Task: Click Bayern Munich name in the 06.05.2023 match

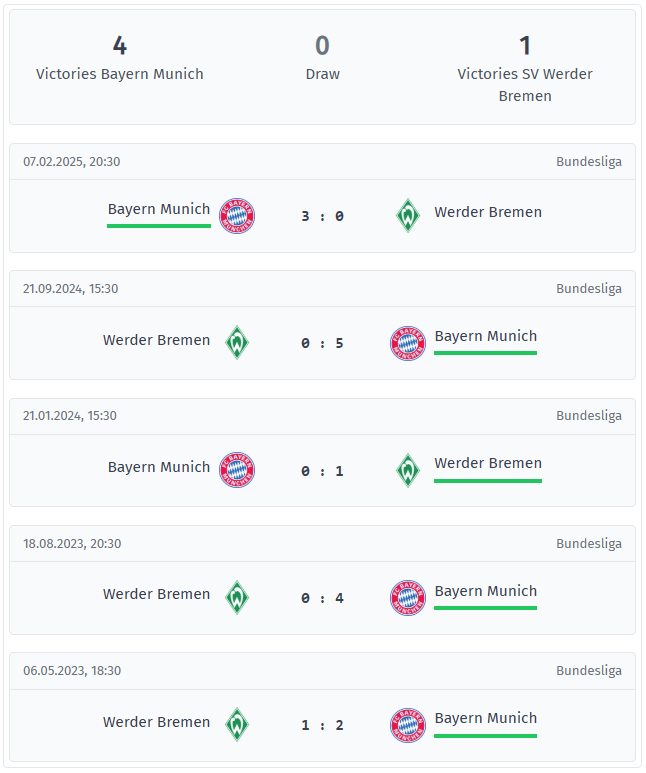Action: pos(486,719)
